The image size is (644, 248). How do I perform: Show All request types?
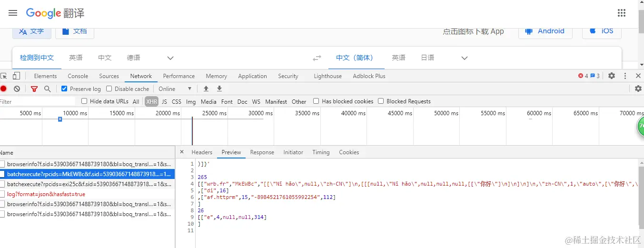(136, 101)
